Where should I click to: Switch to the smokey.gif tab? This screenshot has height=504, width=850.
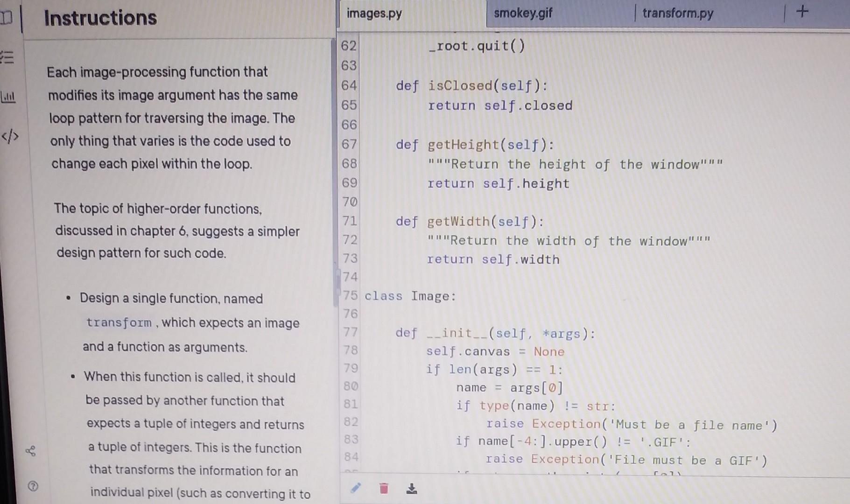[x=523, y=14]
